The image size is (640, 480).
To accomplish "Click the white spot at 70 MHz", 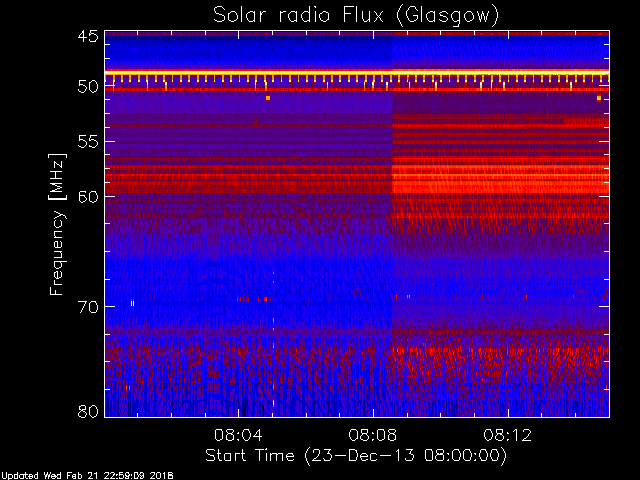I will 132,303.
